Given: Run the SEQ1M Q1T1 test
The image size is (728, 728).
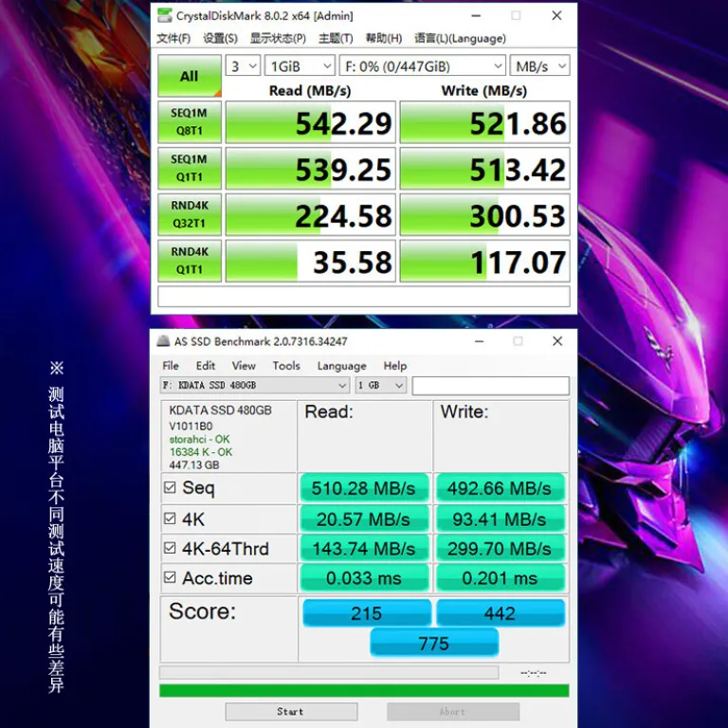Looking at the screenshot, I should click(x=190, y=168).
